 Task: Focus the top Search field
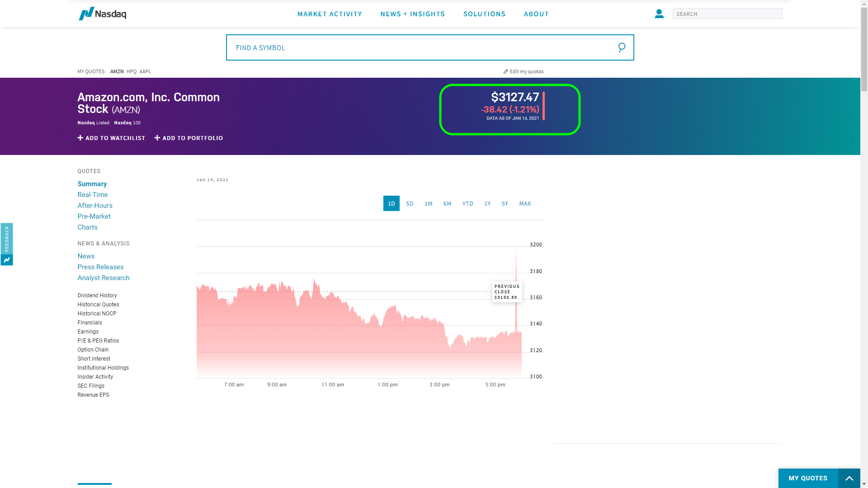tap(727, 14)
